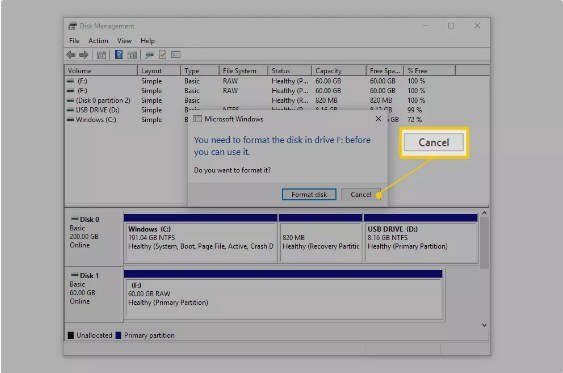563x373 pixels.
Task: Sort by the Capacity column header
Action: pyautogui.click(x=339, y=71)
